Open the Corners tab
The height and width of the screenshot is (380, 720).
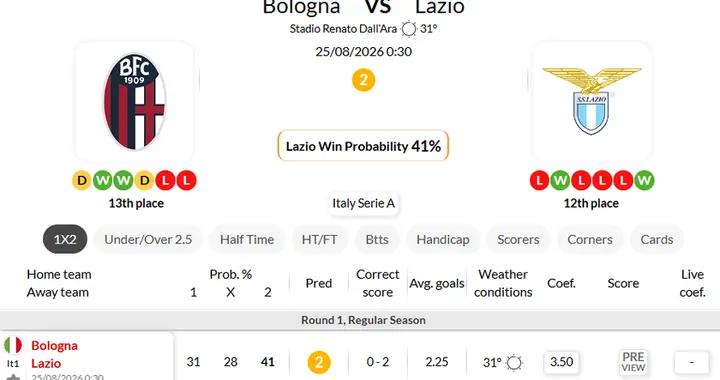590,239
